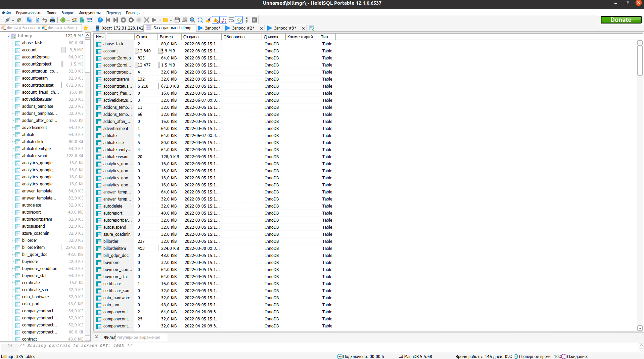Click the Cancel editing X icon

pyautogui.click(x=146, y=20)
